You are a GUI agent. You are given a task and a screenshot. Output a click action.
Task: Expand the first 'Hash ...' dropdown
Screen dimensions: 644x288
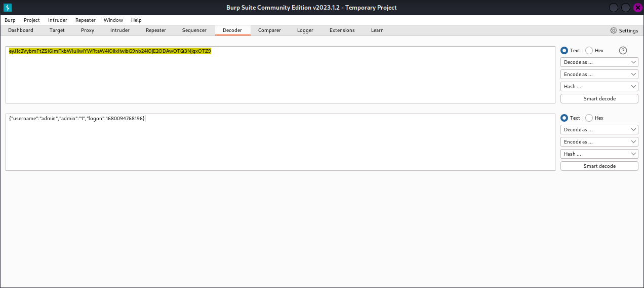point(599,86)
